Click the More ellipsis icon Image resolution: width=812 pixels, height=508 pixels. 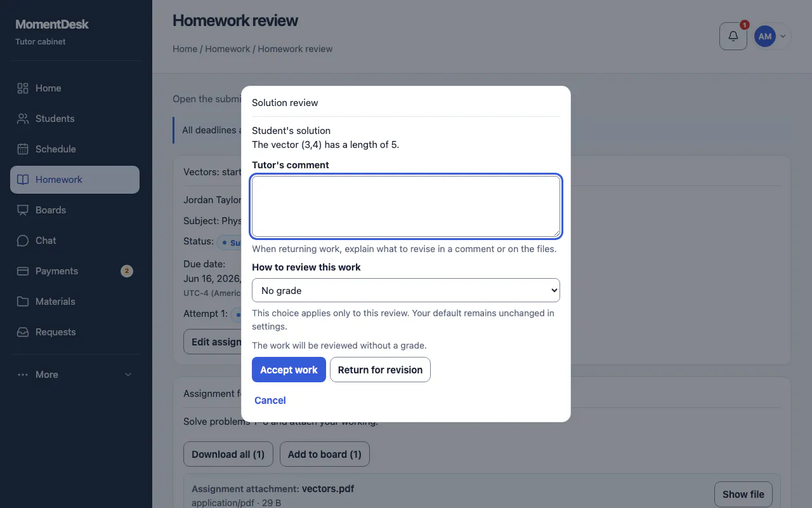[x=23, y=375]
